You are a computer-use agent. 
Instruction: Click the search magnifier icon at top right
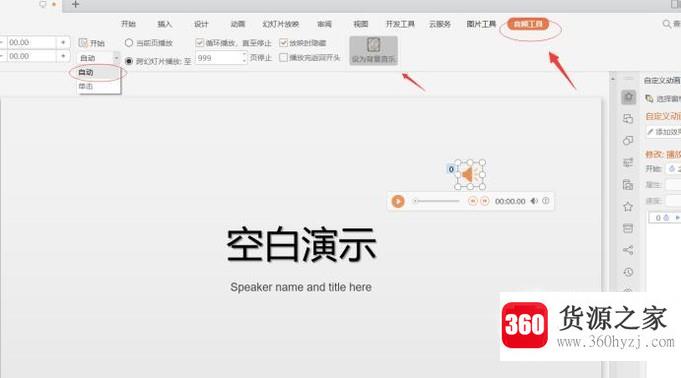666,24
